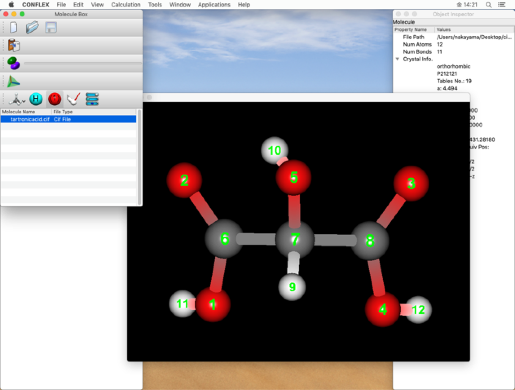515x390 pixels.
Task: Click the Tables No.: 19 value
Action: click(454, 81)
